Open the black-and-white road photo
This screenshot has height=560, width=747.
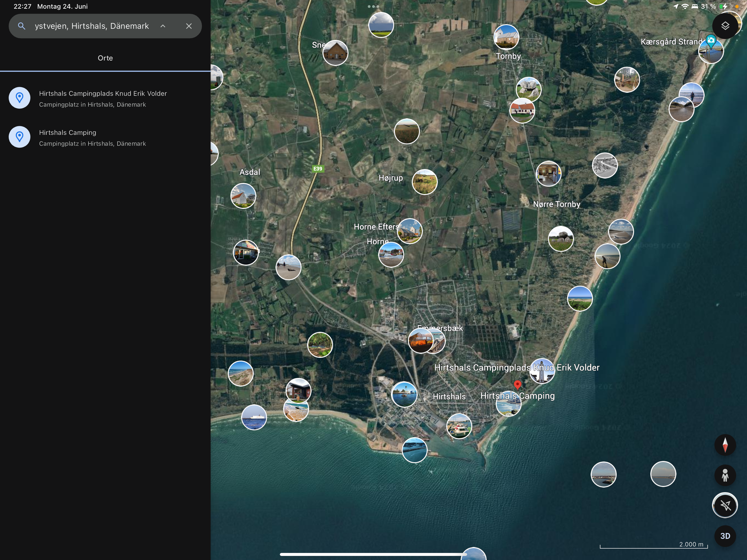coord(605,166)
